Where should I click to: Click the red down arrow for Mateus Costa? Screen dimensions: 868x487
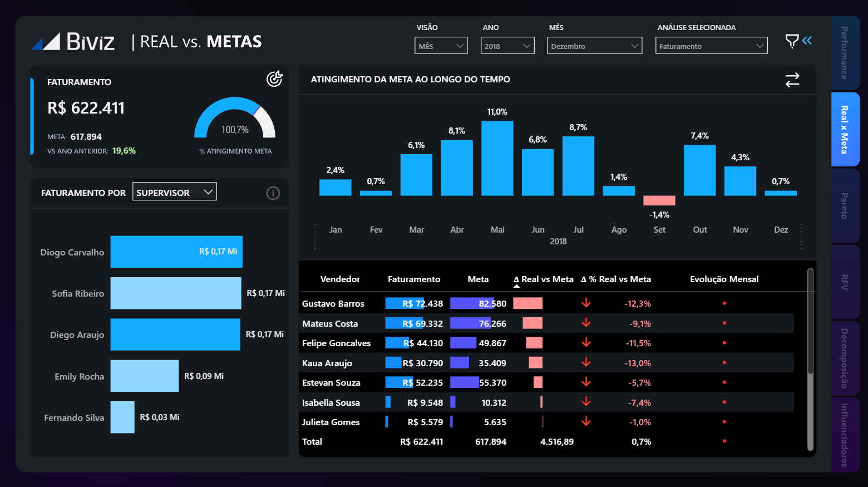click(x=586, y=323)
